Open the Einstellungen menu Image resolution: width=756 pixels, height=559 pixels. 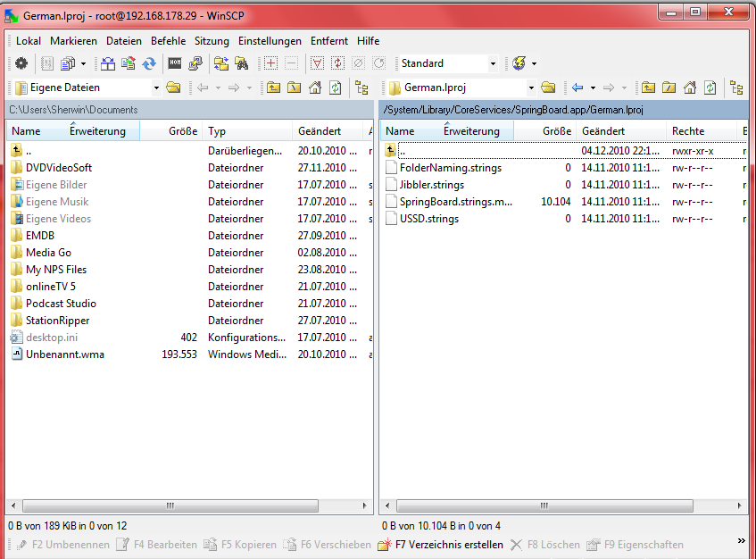[x=270, y=41]
